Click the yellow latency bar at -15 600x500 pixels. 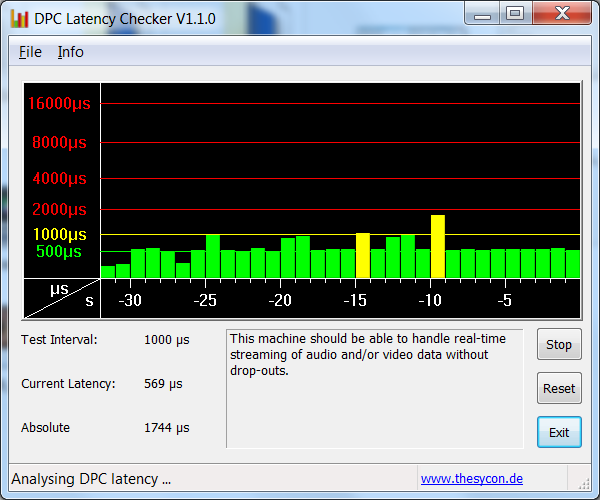pos(363,255)
